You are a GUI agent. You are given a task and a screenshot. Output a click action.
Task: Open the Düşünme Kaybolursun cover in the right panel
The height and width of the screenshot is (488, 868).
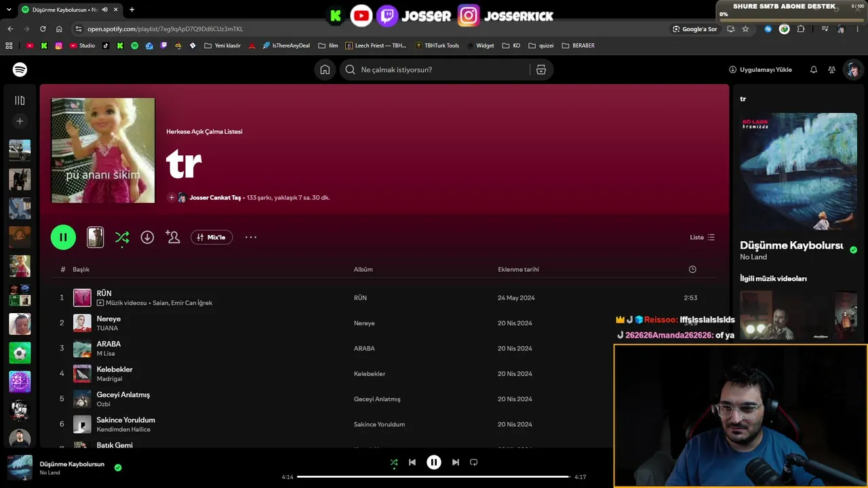tap(798, 171)
